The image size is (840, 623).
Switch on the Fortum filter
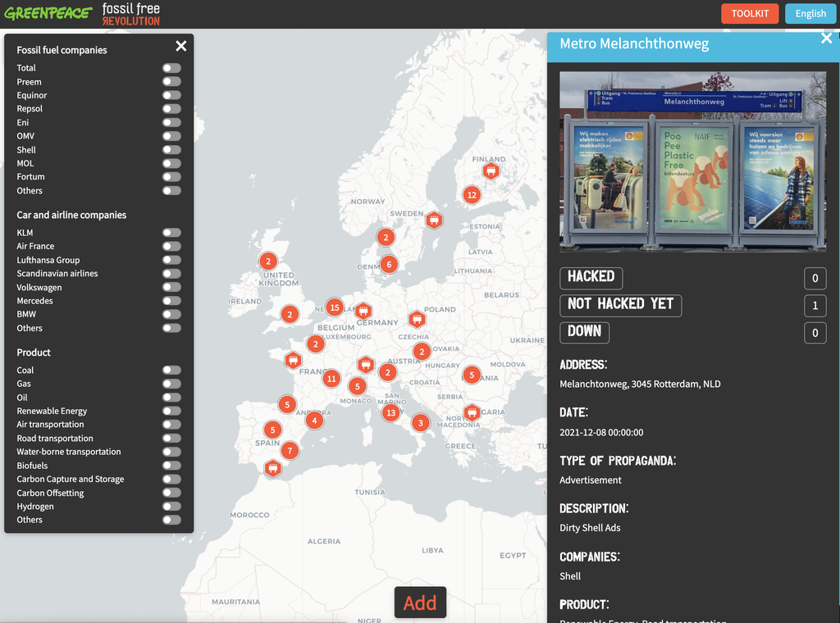point(171,176)
